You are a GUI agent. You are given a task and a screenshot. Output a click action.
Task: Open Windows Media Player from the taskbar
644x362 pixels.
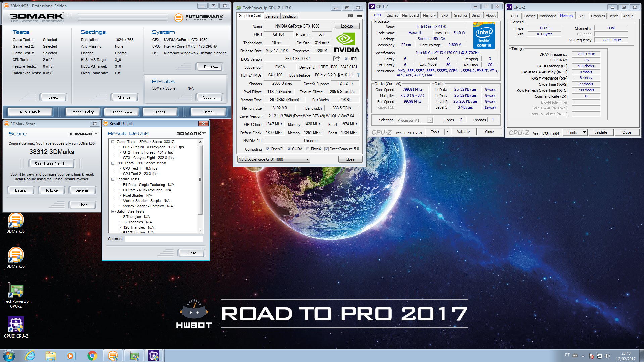point(71,356)
